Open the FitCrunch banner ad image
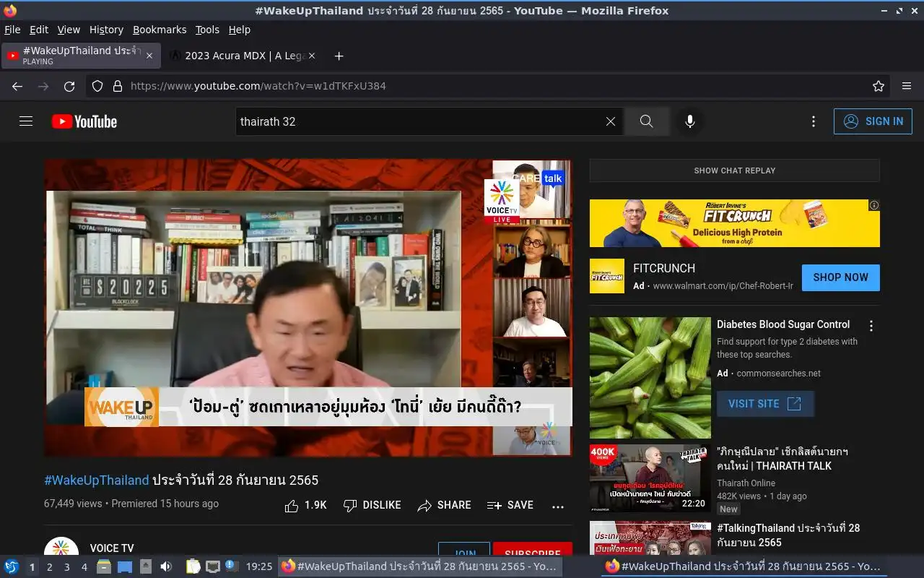This screenshot has width=924, height=578. coord(735,223)
